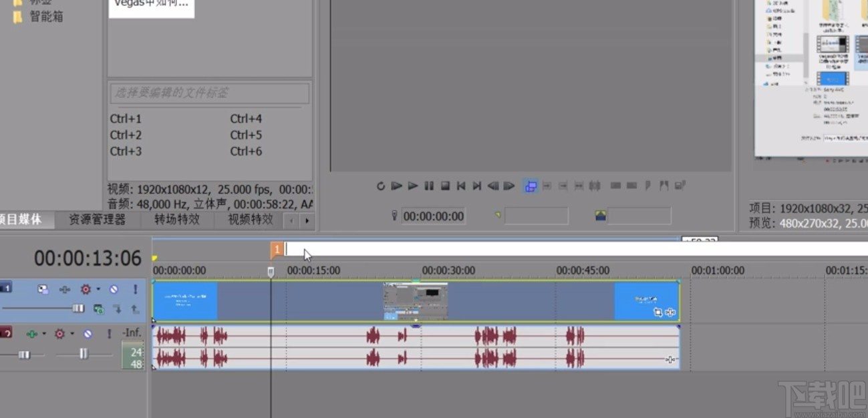Open Event FX icon on the video clip
Screen dimensions: 868x418
670,312
